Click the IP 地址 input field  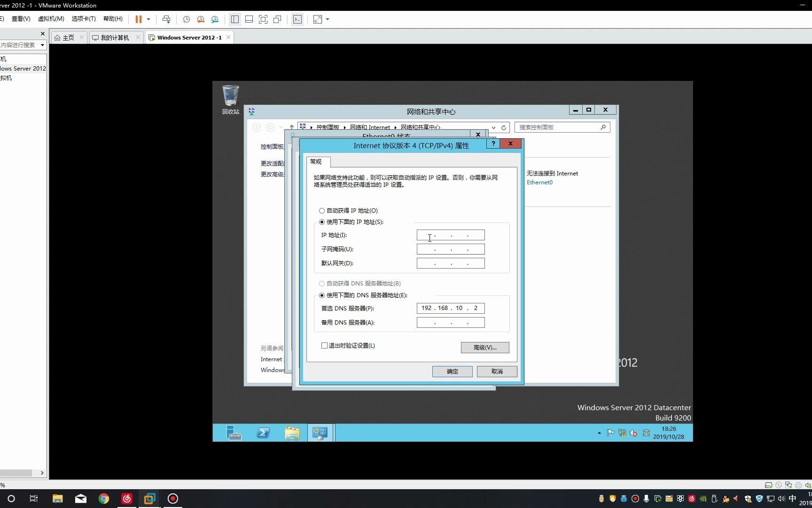[451, 235]
